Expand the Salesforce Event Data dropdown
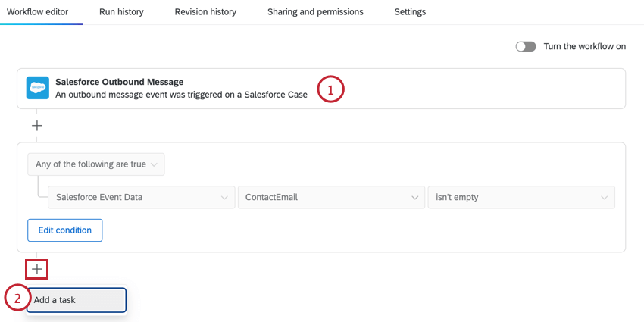Viewport: 644px width, 322px height. click(x=141, y=198)
